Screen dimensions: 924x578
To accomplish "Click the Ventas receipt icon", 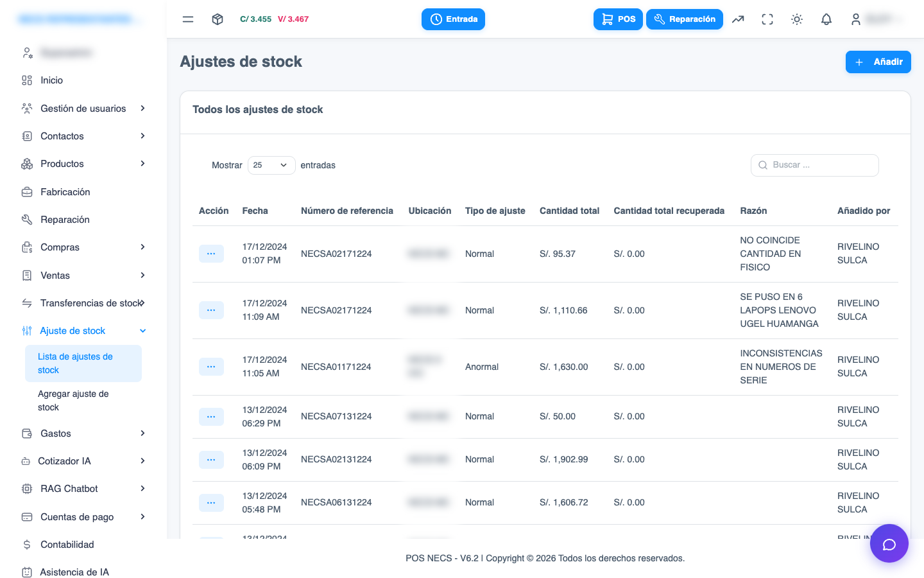I will (x=27, y=276).
